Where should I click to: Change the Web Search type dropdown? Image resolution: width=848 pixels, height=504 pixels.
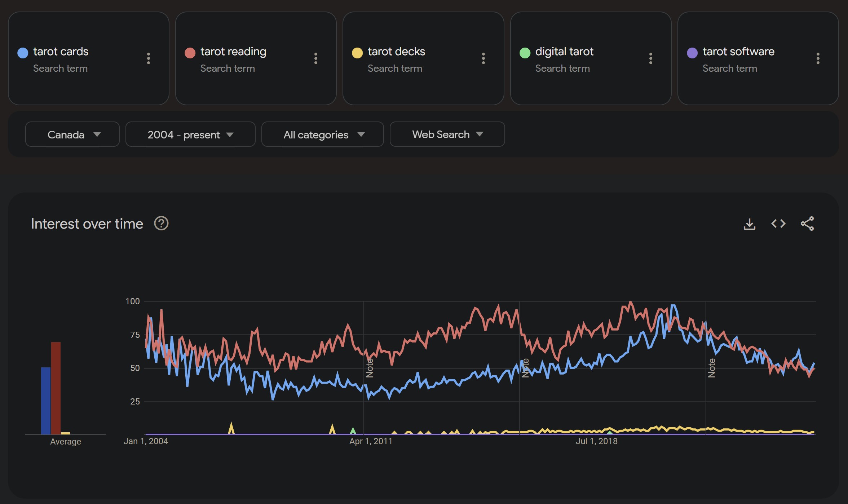click(447, 134)
